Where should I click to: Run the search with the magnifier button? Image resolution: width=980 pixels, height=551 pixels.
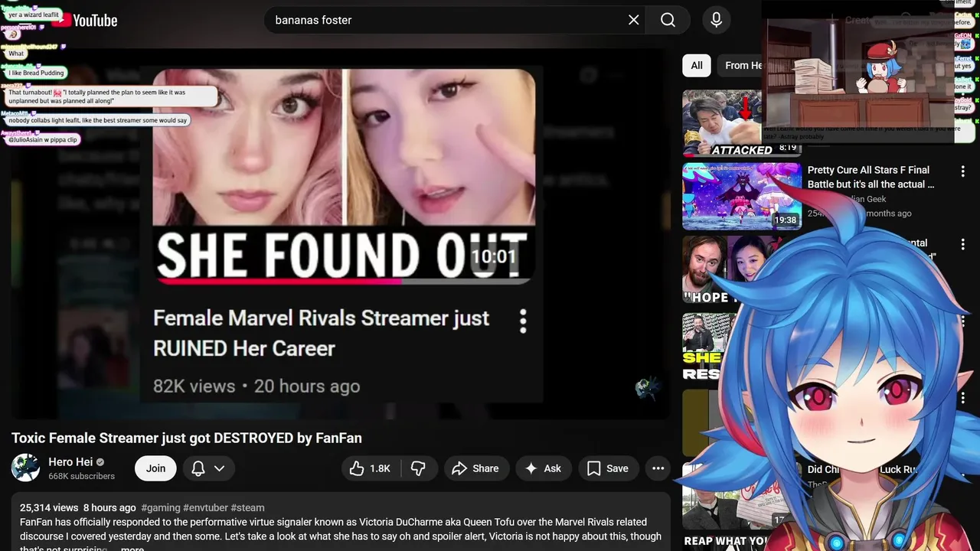[x=668, y=20]
